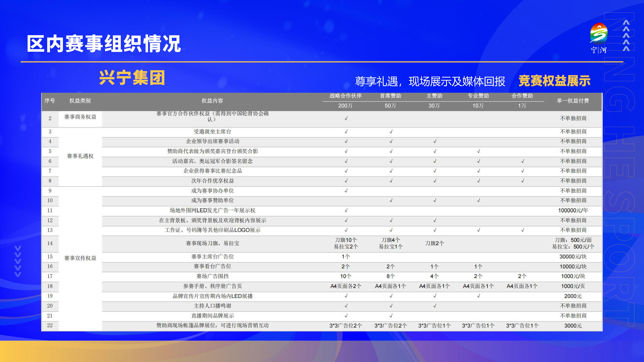The height and width of the screenshot is (362, 644).
Task: Click 品牌宣传片宣传期内场内LED展播 row text
Action: [213, 296]
